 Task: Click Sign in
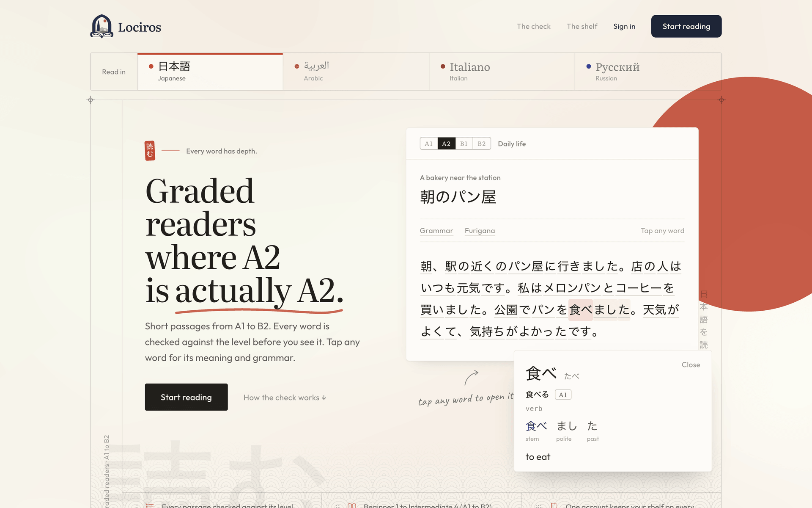coord(624,26)
